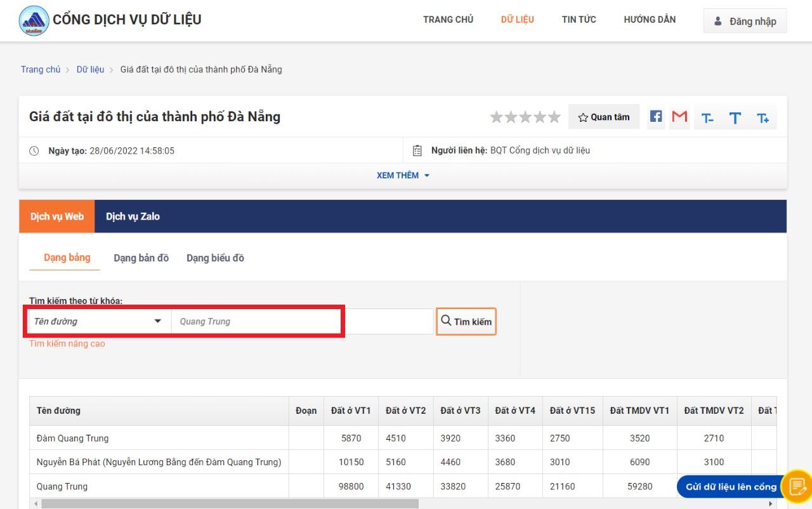Open the Tên đường search field dropdown
Screen dimensions: 812x509
(100, 321)
